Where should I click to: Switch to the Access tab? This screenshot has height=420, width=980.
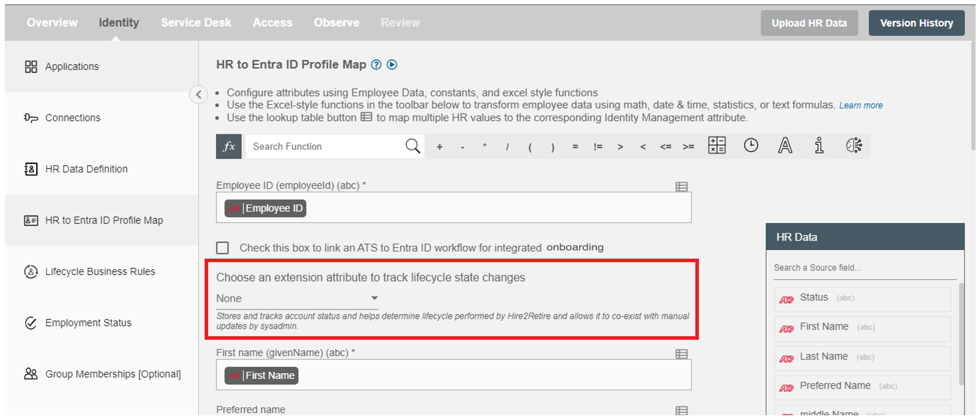[273, 23]
